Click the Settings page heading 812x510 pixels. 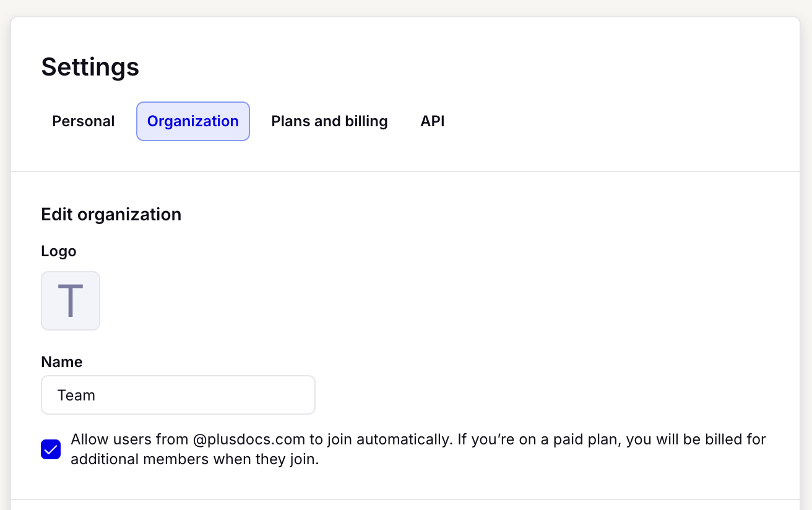point(90,67)
